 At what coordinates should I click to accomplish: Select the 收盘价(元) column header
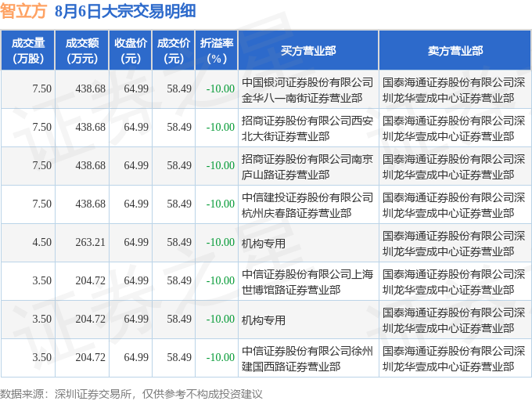(131, 51)
